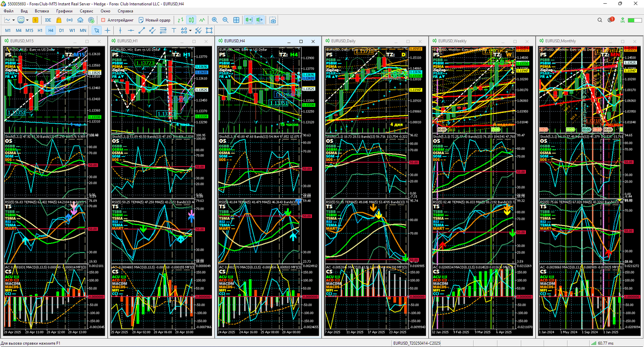Screen dimensions: 644x347
Task: Select the crosshair tool
Action: 107,31
